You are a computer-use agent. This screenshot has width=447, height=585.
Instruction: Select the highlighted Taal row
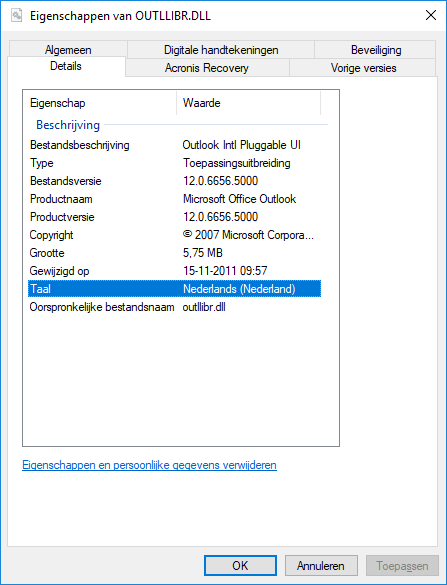point(175,289)
